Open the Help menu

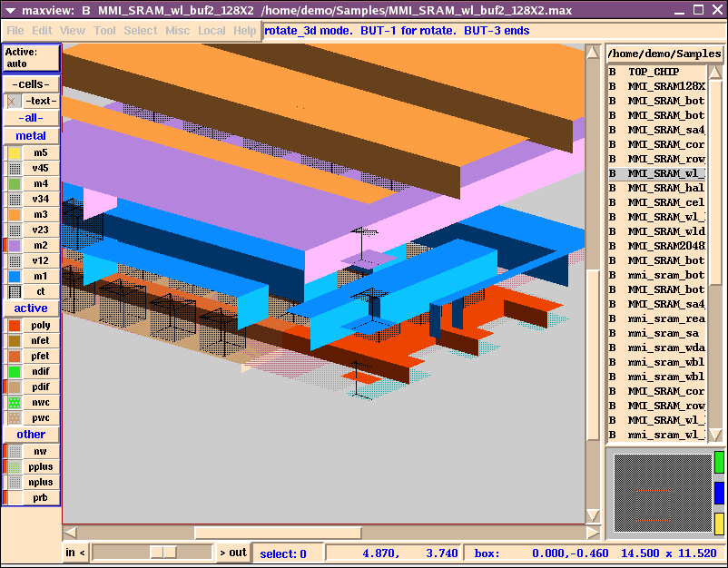[x=245, y=31]
